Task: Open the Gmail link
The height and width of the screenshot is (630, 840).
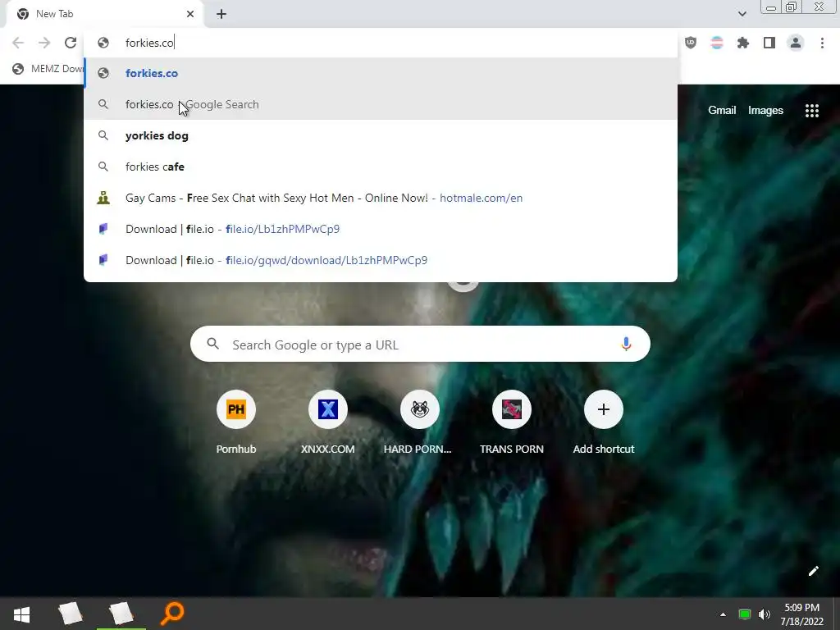Action: coord(722,111)
